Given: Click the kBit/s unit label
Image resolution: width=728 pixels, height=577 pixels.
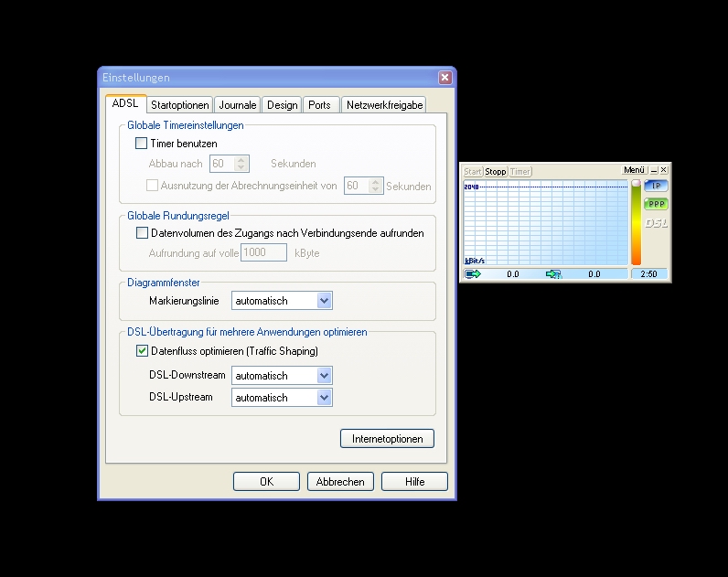Looking at the screenshot, I should 475,261.
